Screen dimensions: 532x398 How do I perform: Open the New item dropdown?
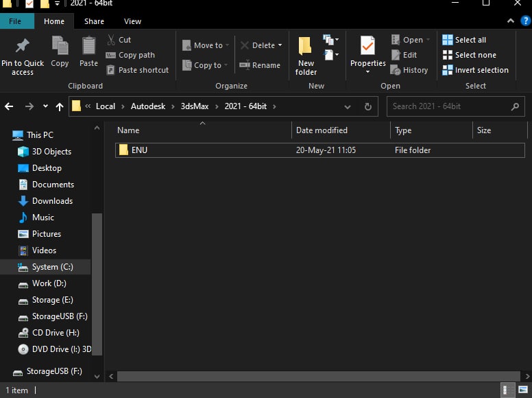click(x=331, y=40)
